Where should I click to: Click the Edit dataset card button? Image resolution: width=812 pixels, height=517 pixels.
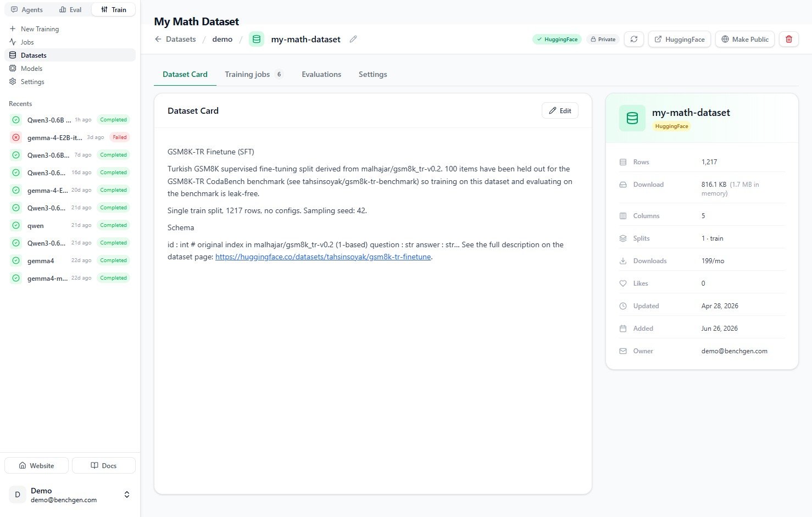[560, 110]
